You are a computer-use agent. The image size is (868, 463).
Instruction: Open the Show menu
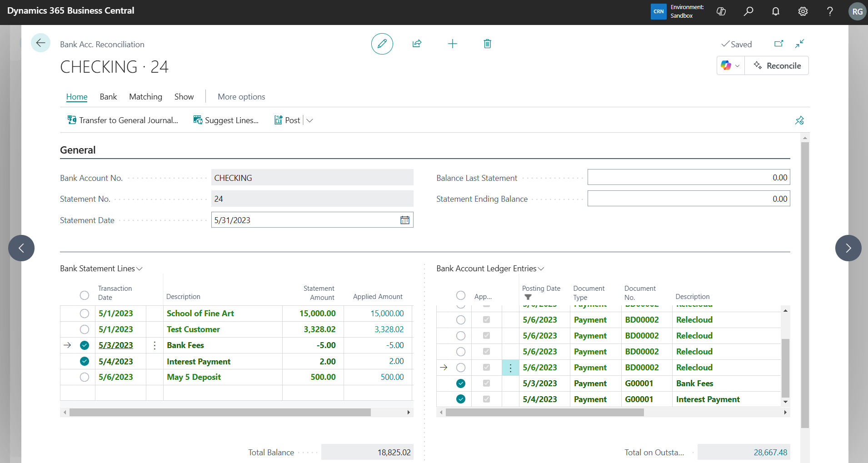coord(184,97)
